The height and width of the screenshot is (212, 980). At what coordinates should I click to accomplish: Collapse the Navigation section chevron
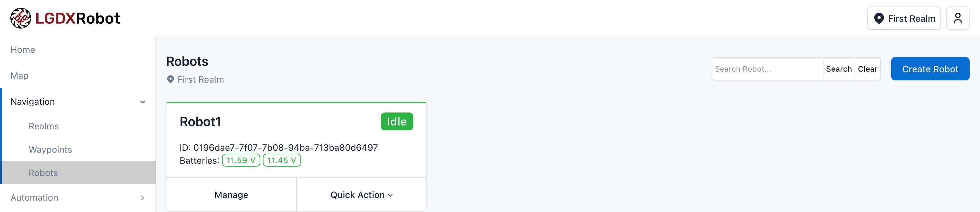143,102
